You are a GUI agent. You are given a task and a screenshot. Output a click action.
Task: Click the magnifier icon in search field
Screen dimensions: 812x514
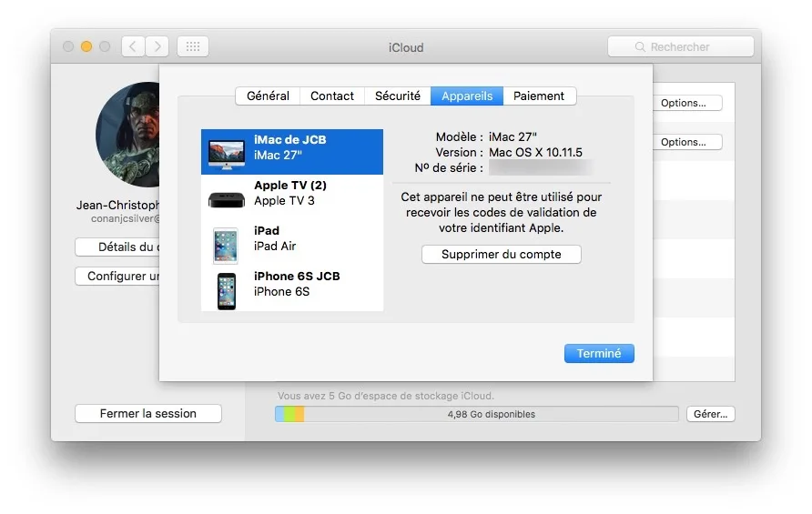640,46
